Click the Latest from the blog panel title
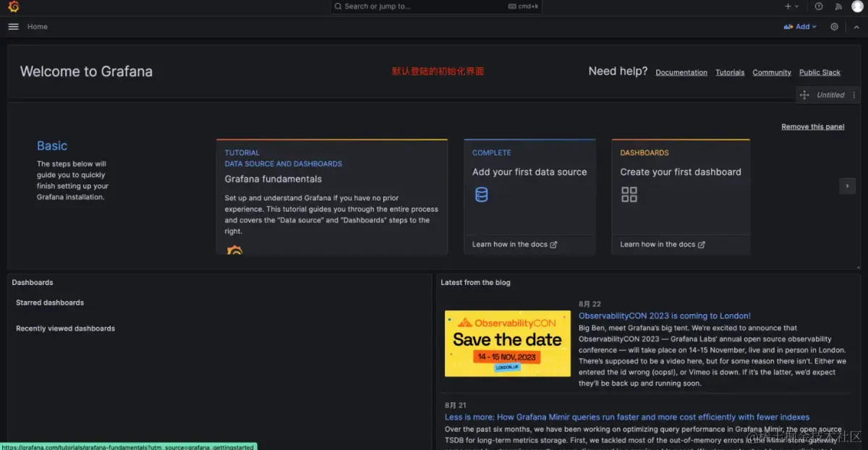Viewport: 868px width, 450px height. point(475,283)
